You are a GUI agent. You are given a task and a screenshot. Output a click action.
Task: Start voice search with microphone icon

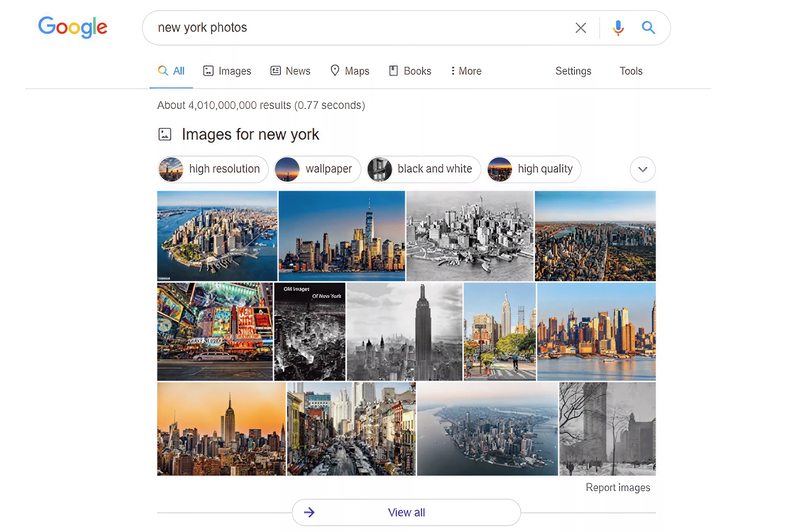coord(618,28)
